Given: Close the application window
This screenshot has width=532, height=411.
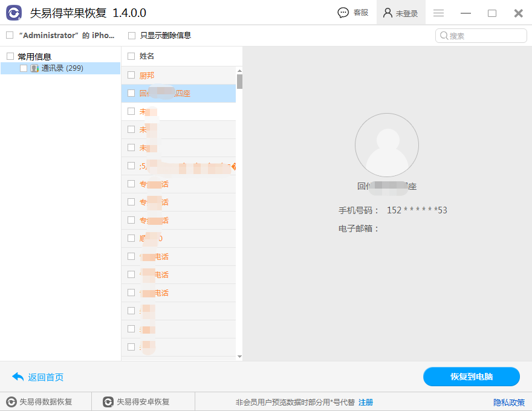Looking at the screenshot, I should click(519, 13).
